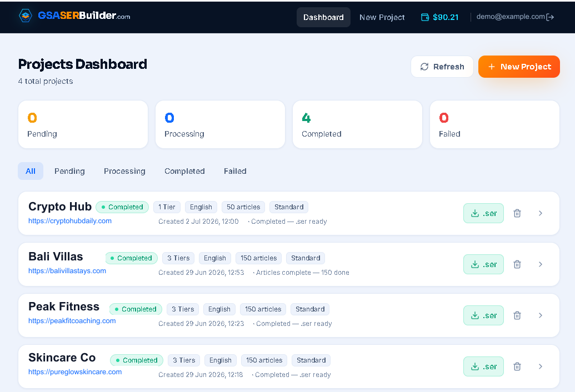Image resolution: width=575 pixels, height=392 pixels.
Task: Click the 50 articles tag
Action: tap(243, 207)
